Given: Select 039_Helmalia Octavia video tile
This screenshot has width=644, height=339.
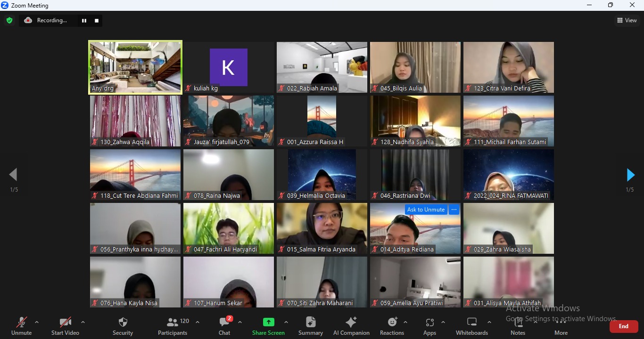Looking at the screenshot, I should (322, 175).
